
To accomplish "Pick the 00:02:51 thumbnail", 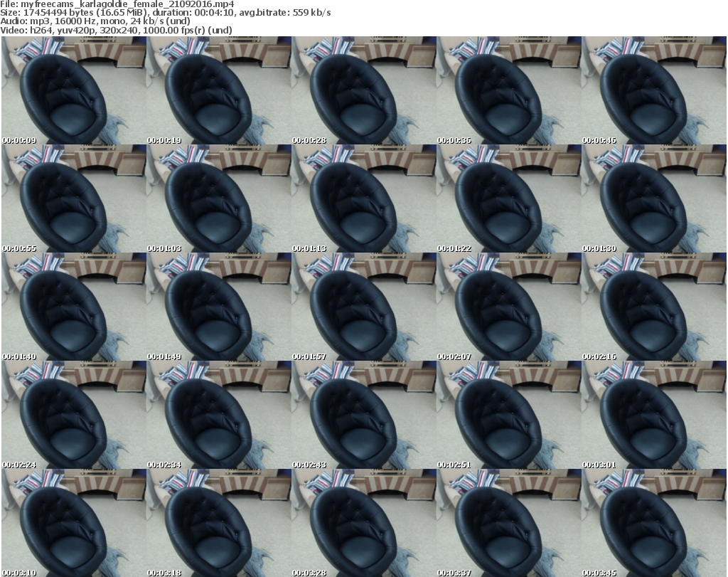I will pos(508,415).
